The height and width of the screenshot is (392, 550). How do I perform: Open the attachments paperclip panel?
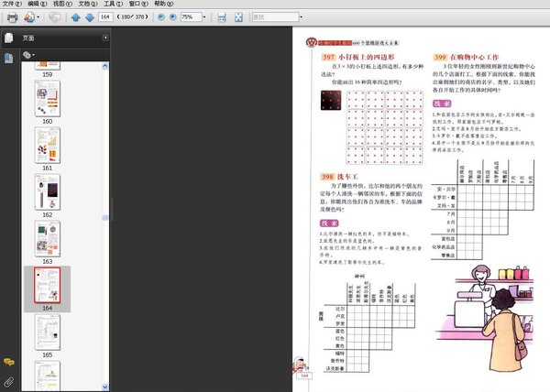[x=8, y=379]
